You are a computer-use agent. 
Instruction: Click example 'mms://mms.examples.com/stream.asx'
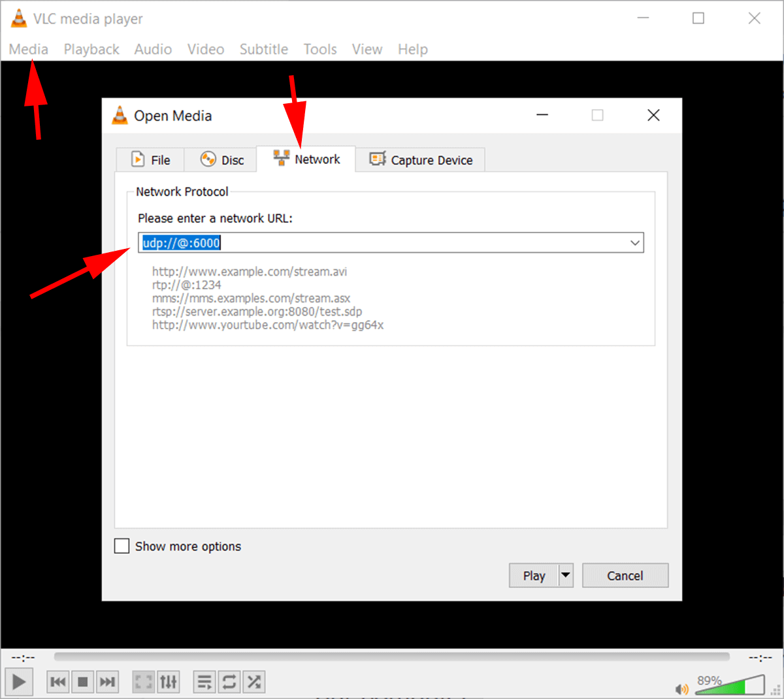(252, 299)
